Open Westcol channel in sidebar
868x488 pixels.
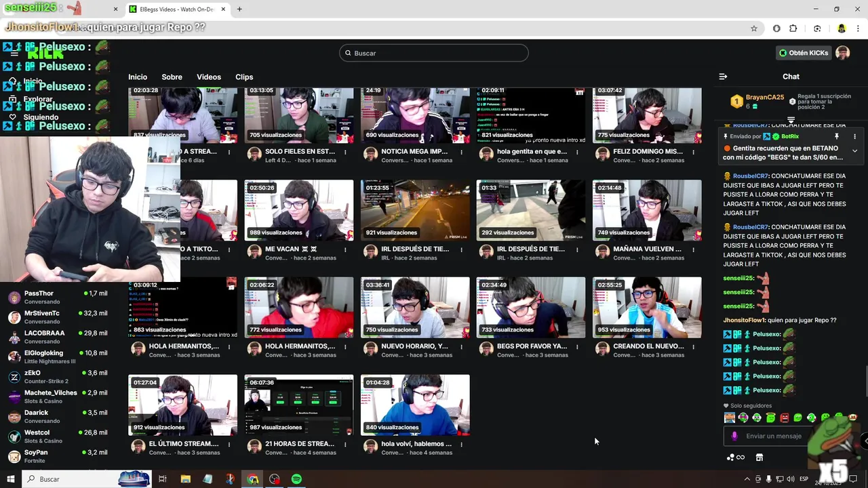click(57, 436)
